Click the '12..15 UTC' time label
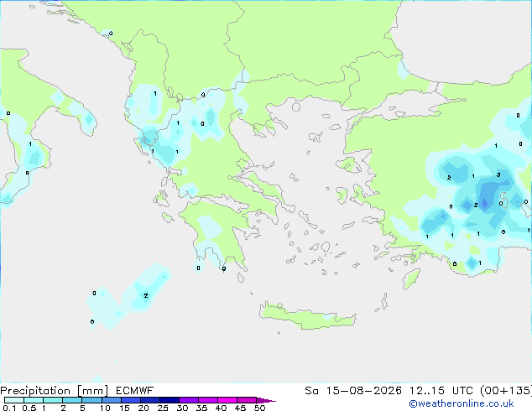Image resolution: width=532 pixels, height=411 pixels. coord(441,391)
